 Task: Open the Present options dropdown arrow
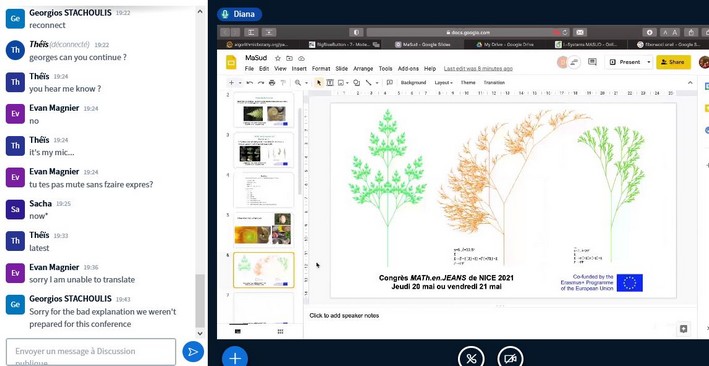(649, 62)
